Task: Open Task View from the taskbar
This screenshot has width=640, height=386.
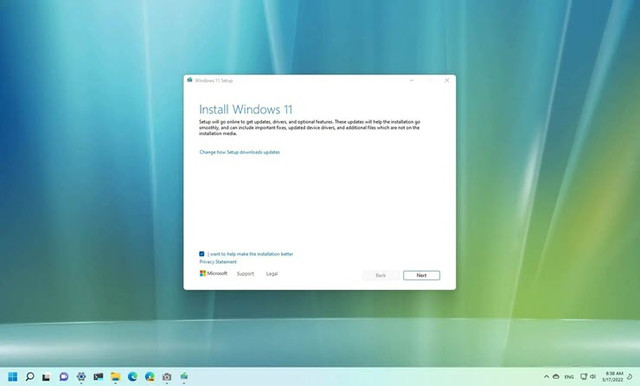Action: pyautogui.click(x=46, y=377)
